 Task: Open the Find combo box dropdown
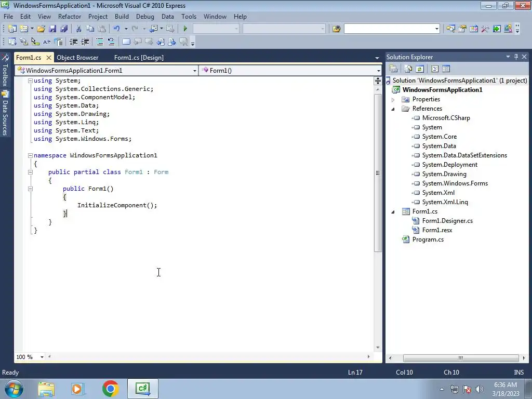[x=436, y=29]
